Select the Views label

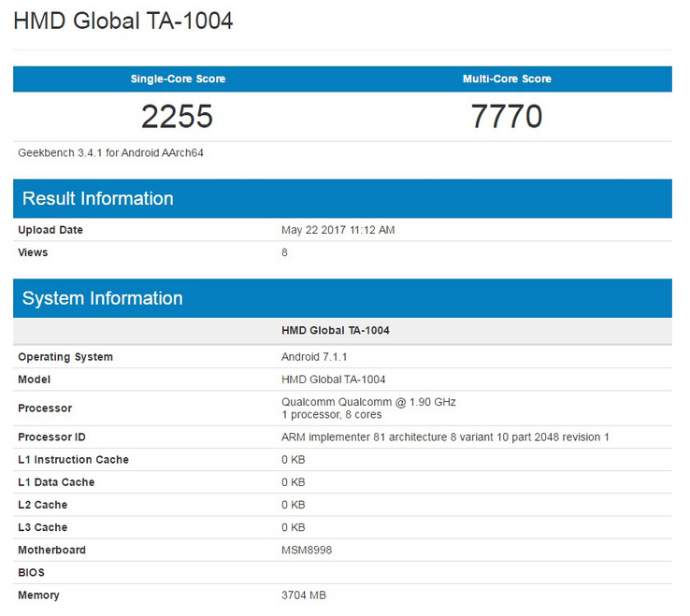(x=33, y=252)
